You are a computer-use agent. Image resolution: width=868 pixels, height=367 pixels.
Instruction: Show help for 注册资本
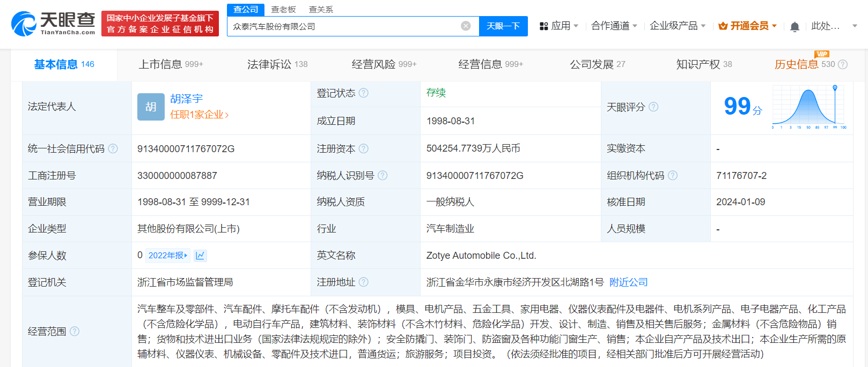coord(364,148)
